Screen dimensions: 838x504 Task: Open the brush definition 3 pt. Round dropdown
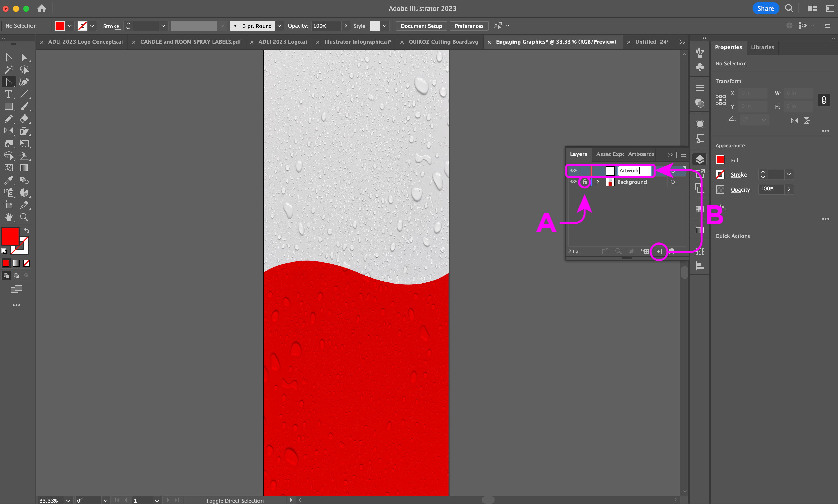(x=279, y=26)
